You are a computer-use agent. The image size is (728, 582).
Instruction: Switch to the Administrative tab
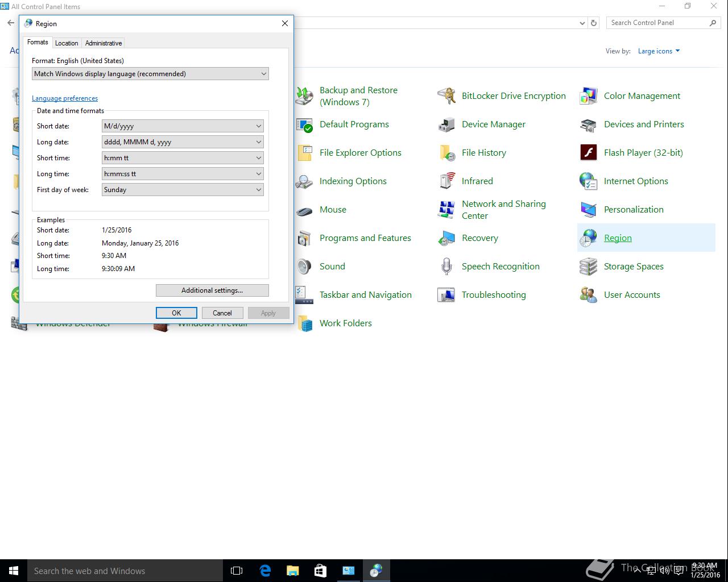tap(104, 43)
